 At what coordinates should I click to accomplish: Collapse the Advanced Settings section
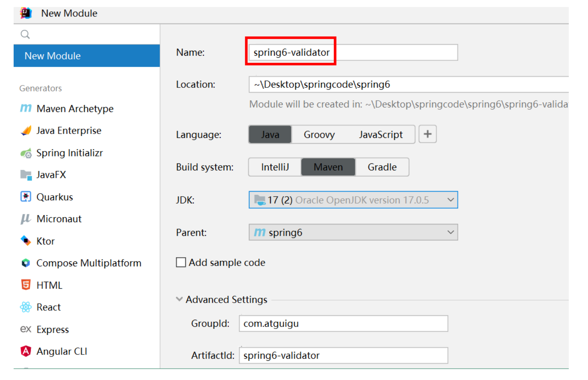click(179, 299)
